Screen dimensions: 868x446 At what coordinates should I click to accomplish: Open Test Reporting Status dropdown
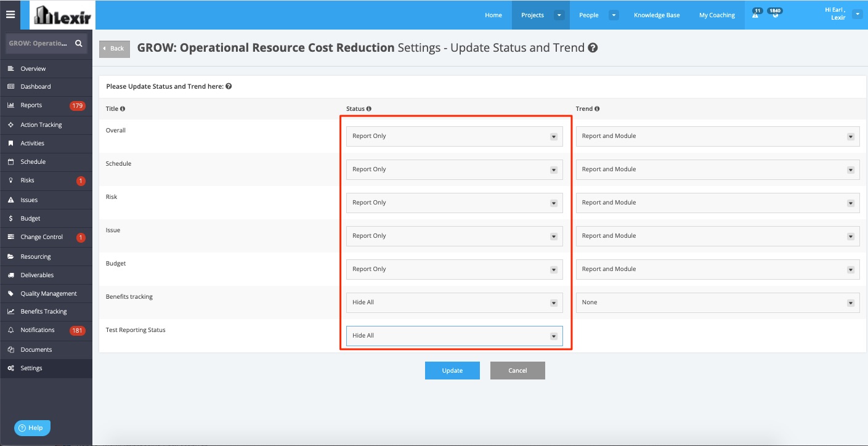(x=455, y=336)
